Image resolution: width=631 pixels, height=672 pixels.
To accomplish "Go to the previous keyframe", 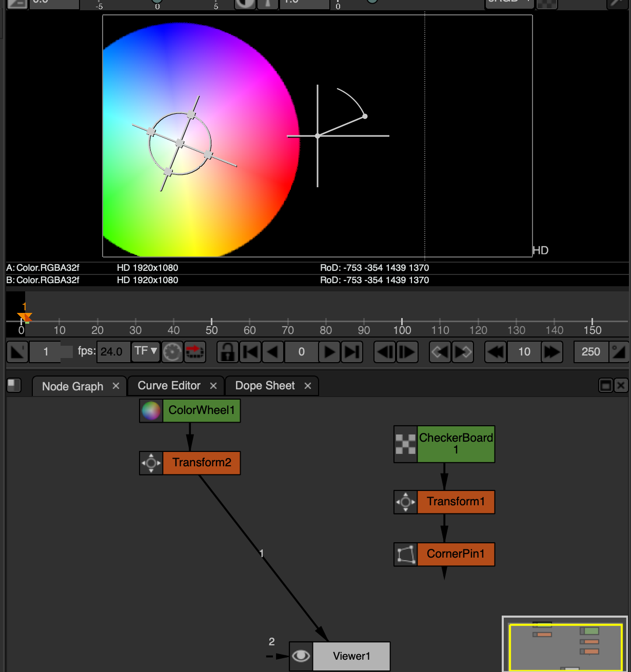I will point(440,352).
